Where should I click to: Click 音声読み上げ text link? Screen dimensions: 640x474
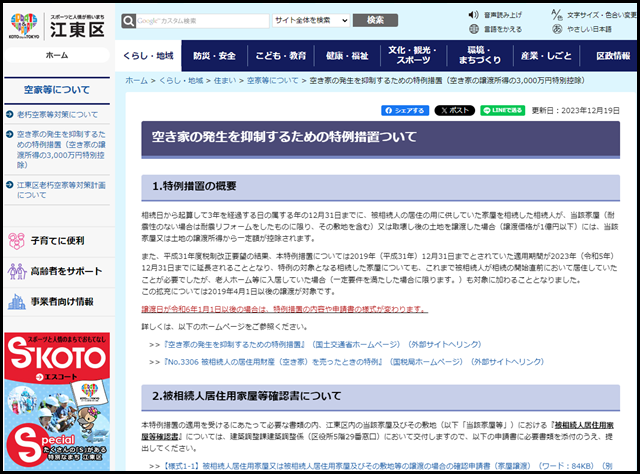[503, 15]
